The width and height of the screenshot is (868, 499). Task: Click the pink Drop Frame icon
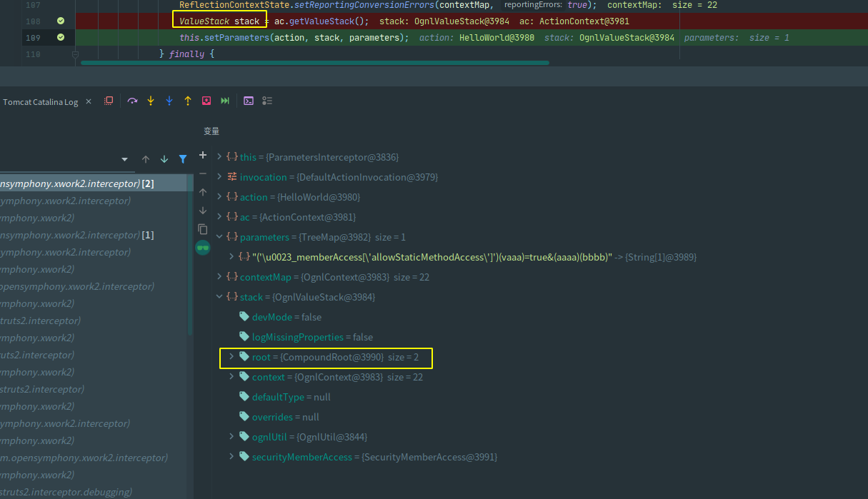(206, 101)
